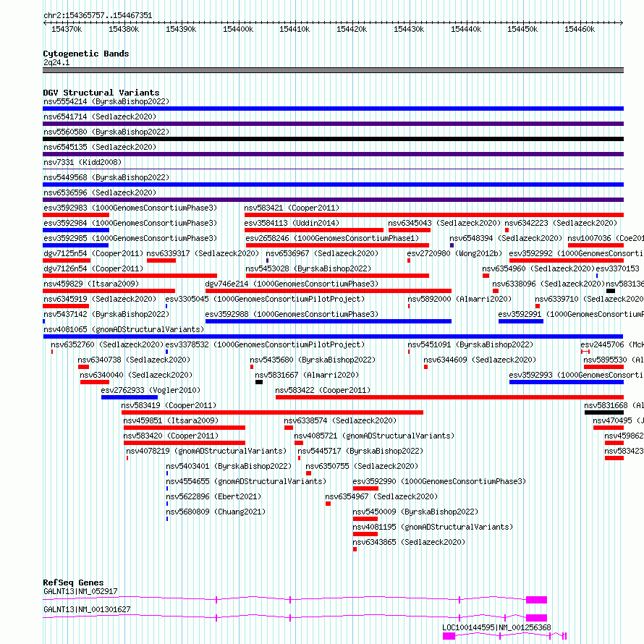Select nsv6343865 (Sedlazeck2020) label
This screenshot has width=644, height=644.
point(409,542)
